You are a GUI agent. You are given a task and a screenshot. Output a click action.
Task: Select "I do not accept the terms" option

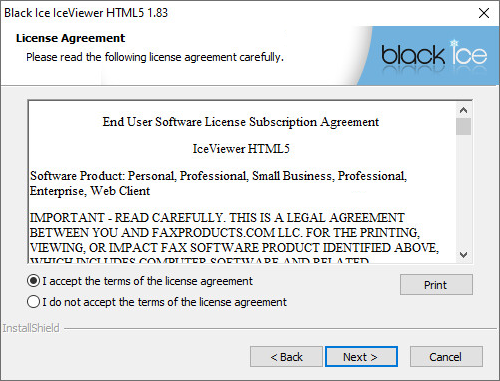[x=34, y=302]
